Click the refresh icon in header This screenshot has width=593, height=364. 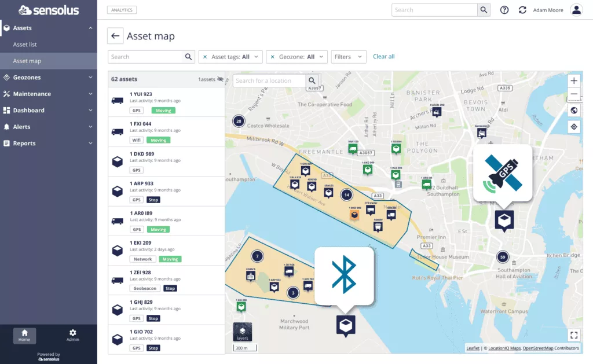click(522, 10)
